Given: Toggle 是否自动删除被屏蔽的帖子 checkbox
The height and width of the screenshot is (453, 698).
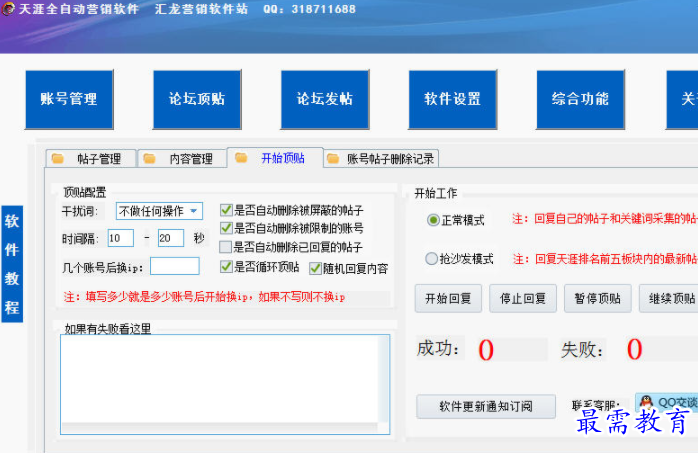Looking at the screenshot, I should (x=226, y=210).
